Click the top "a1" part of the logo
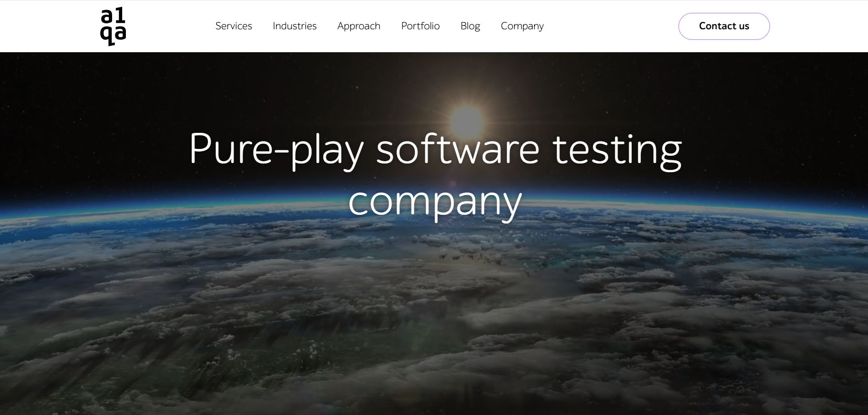Viewport: 868px width, 415px height. pyautogui.click(x=113, y=16)
